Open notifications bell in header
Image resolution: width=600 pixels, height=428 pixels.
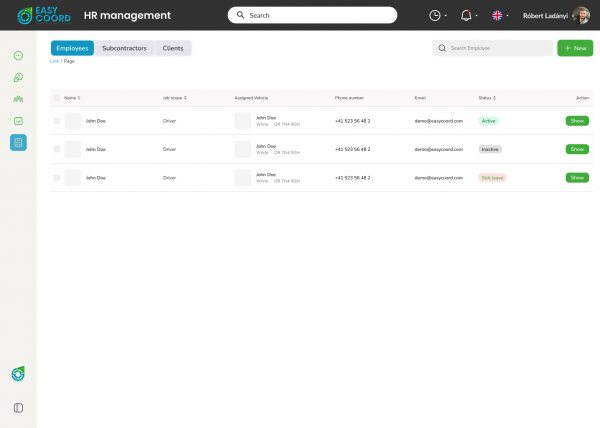point(466,15)
